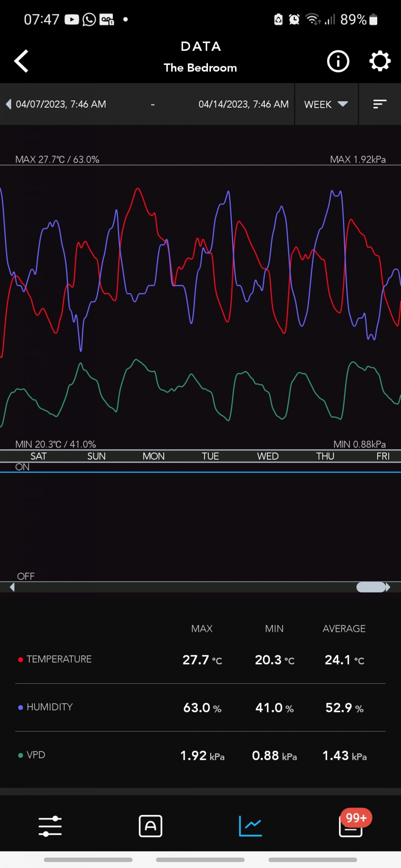This screenshot has width=401, height=868.
Task: Tap the filter lines icon
Action: (x=379, y=104)
